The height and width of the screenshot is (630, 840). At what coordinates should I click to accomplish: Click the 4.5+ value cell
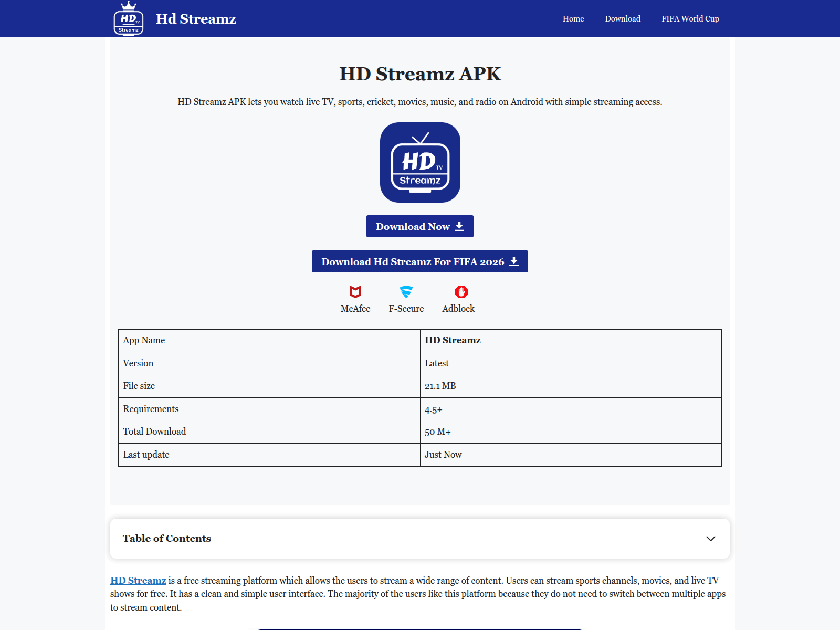coord(571,409)
